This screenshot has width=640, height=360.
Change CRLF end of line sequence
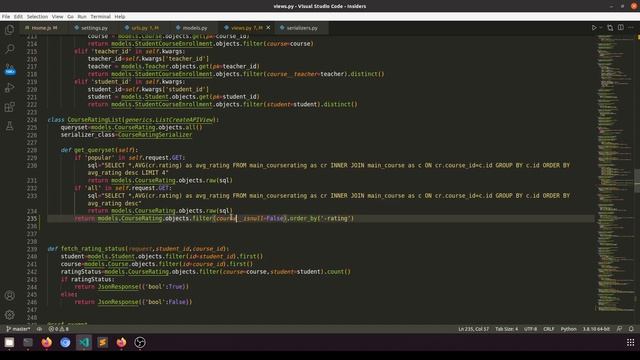pos(549,329)
